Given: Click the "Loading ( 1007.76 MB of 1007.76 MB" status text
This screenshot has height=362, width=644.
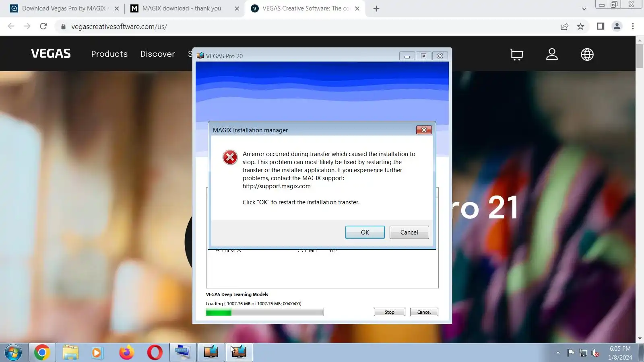Looking at the screenshot, I should (x=254, y=304).
